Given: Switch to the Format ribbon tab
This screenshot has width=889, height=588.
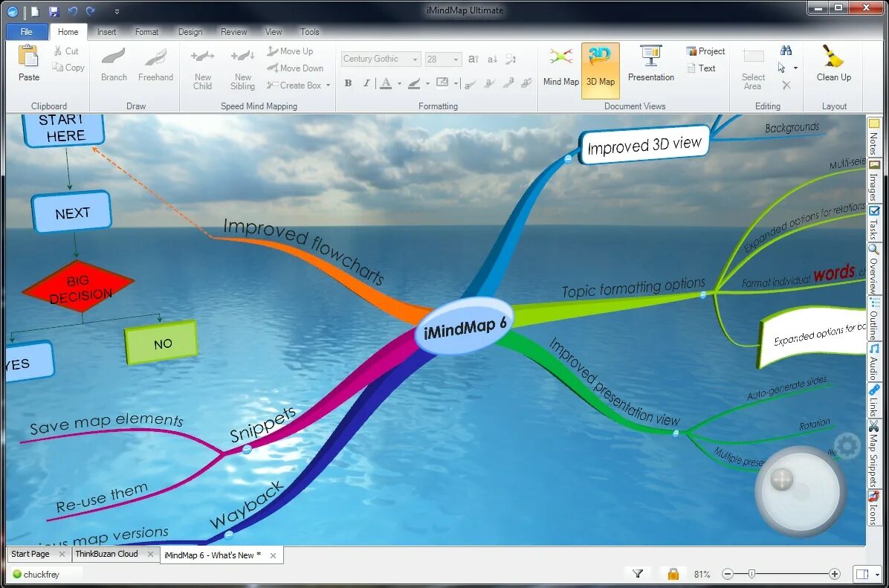Looking at the screenshot, I should point(146,32).
